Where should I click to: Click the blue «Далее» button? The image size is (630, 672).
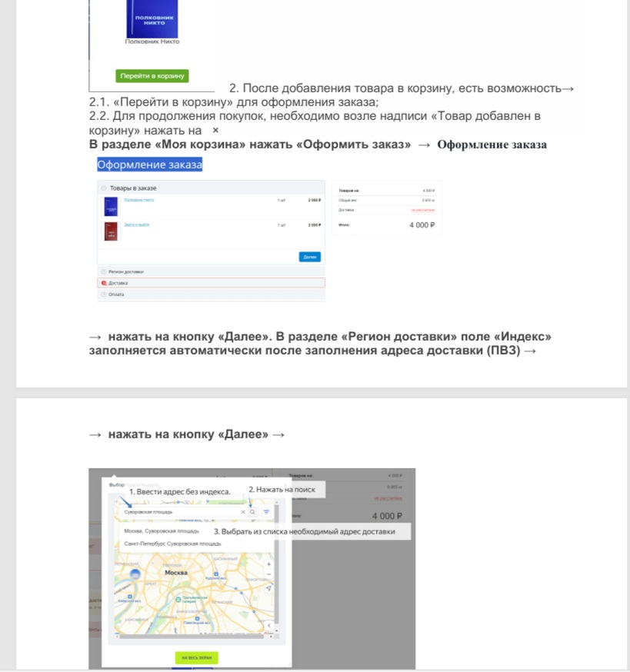309,257
